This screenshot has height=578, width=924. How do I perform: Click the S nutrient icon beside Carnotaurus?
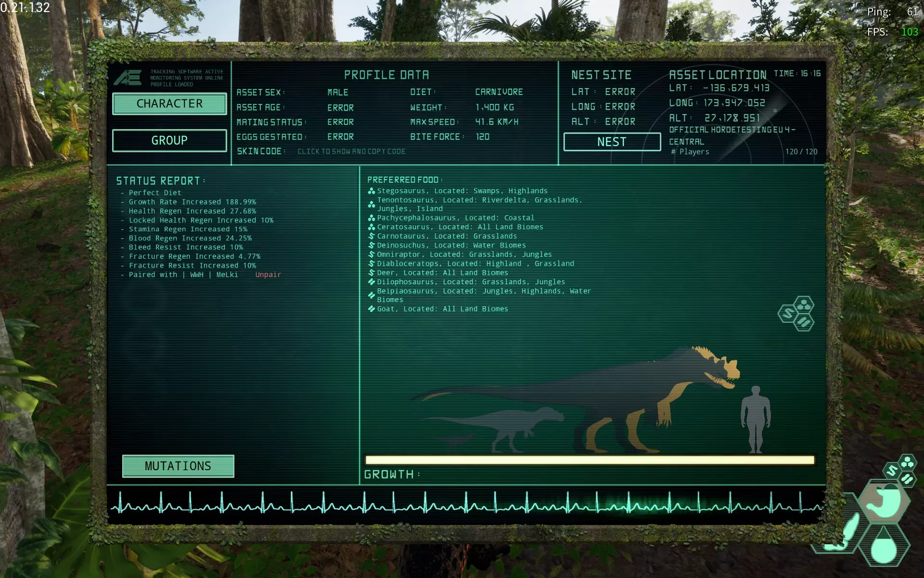371,236
